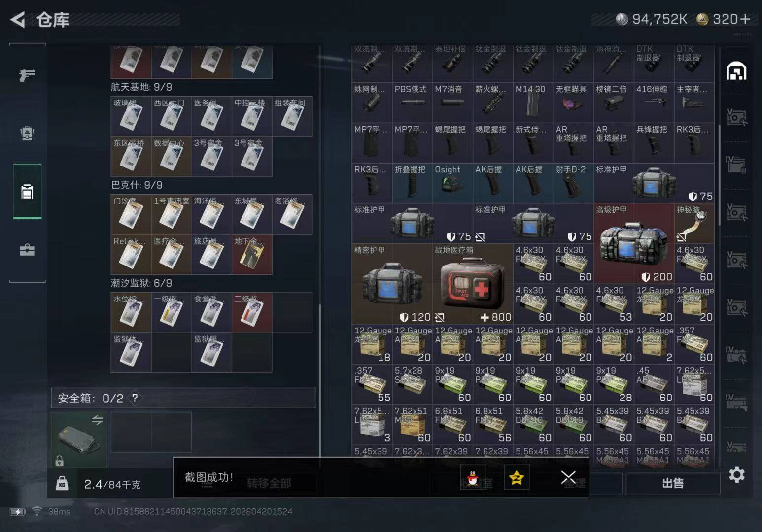
Task: Select the 主宰者 attachment item
Action: (x=694, y=102)
